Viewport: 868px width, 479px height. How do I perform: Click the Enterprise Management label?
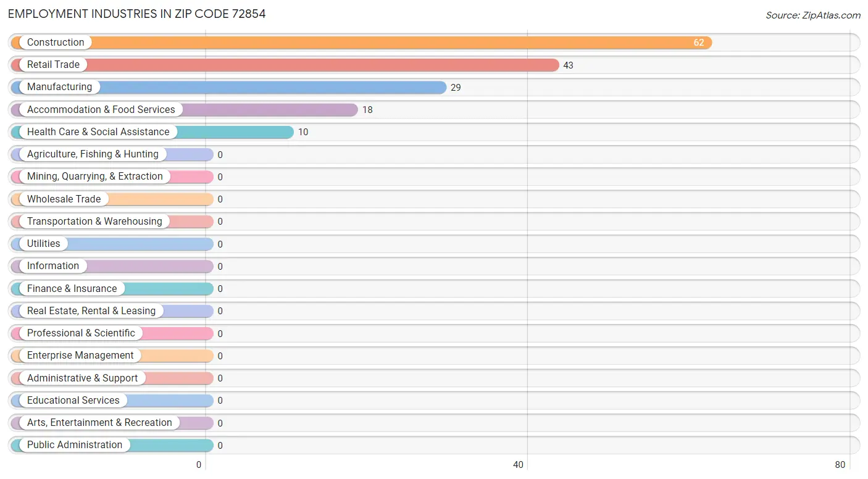tap(80, 356)
